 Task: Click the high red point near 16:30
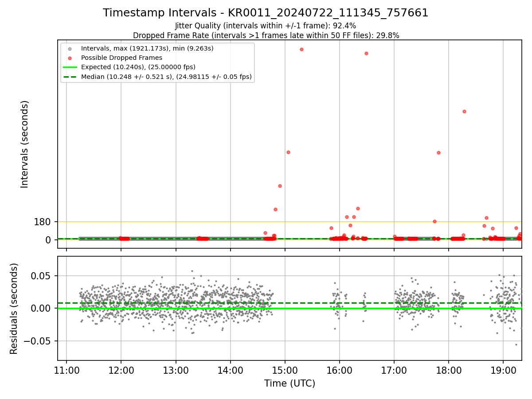coord(366,53)
